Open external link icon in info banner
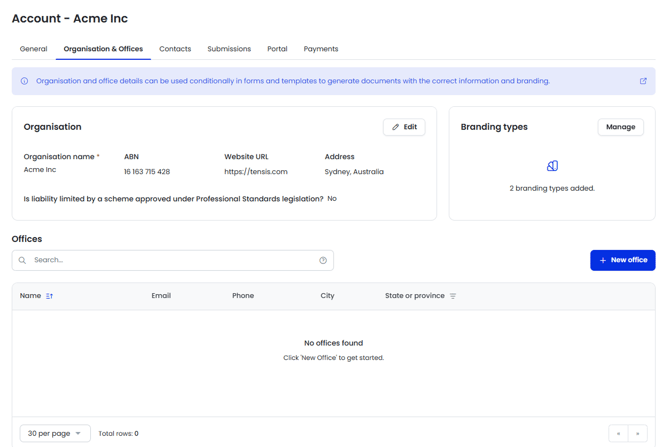The height and width of the screenshot is (447, 670). coord(643,81)
